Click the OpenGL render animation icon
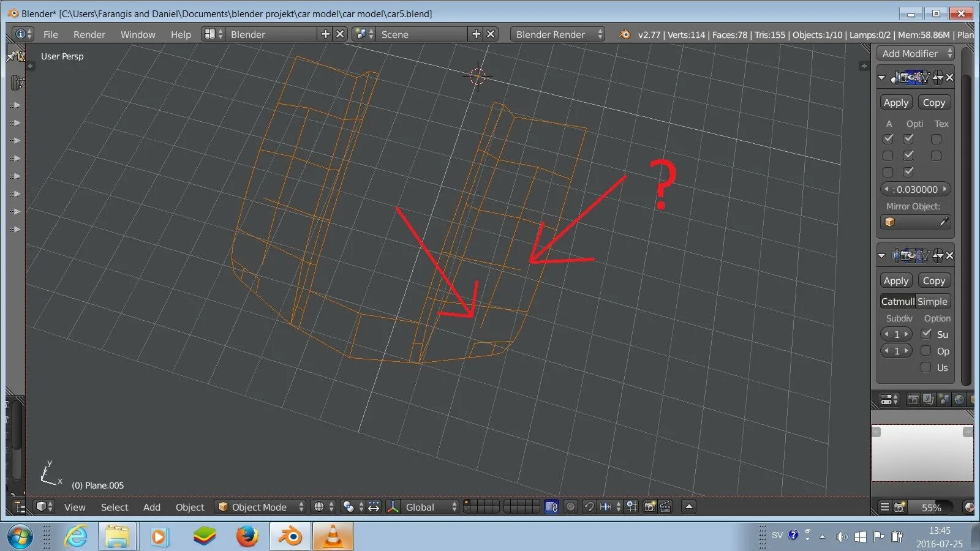The width and height of the screenshot is (980, 551). [665, 507]
